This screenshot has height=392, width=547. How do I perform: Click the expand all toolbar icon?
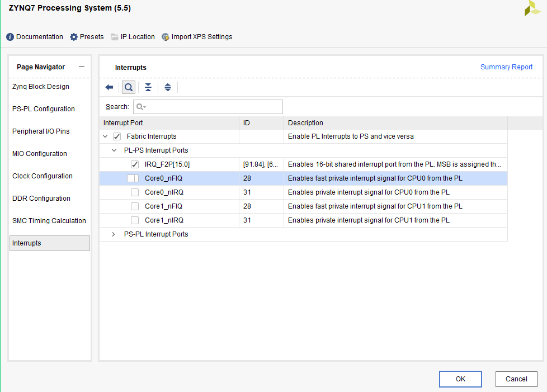168,87
